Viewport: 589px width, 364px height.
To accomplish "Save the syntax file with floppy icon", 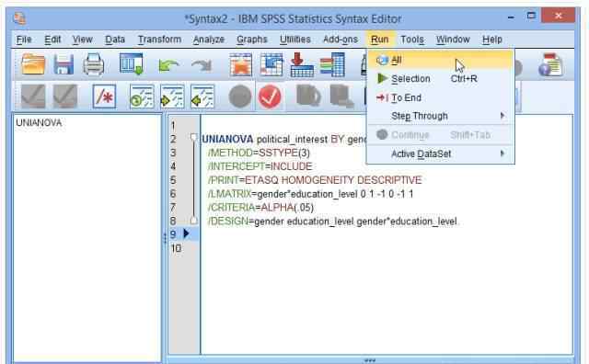I will coord(64,64).
